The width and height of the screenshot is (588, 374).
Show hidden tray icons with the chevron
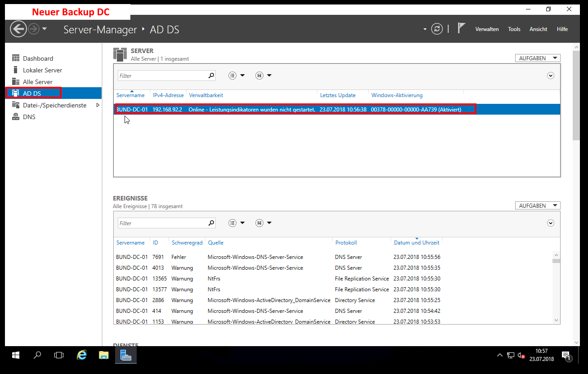[x=500, y=355]
